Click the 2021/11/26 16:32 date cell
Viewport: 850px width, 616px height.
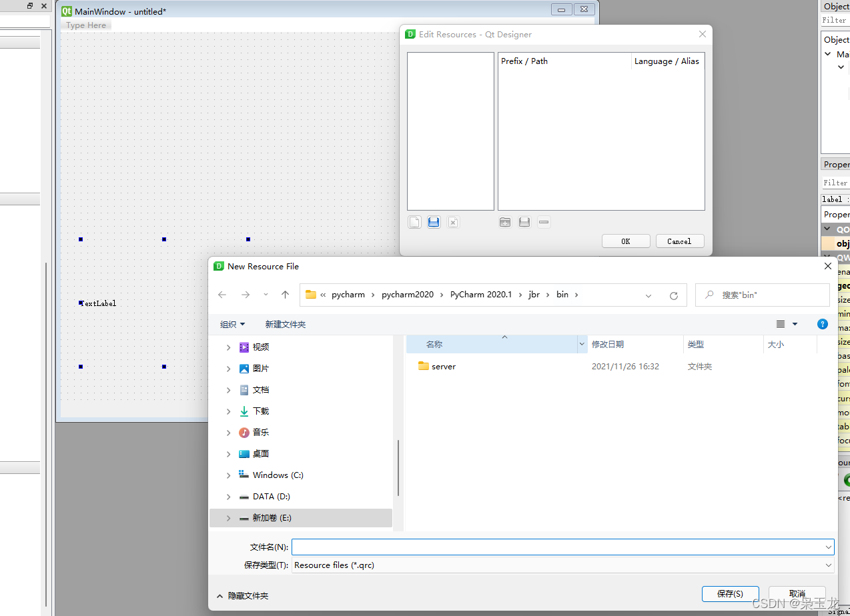point(625,366)
